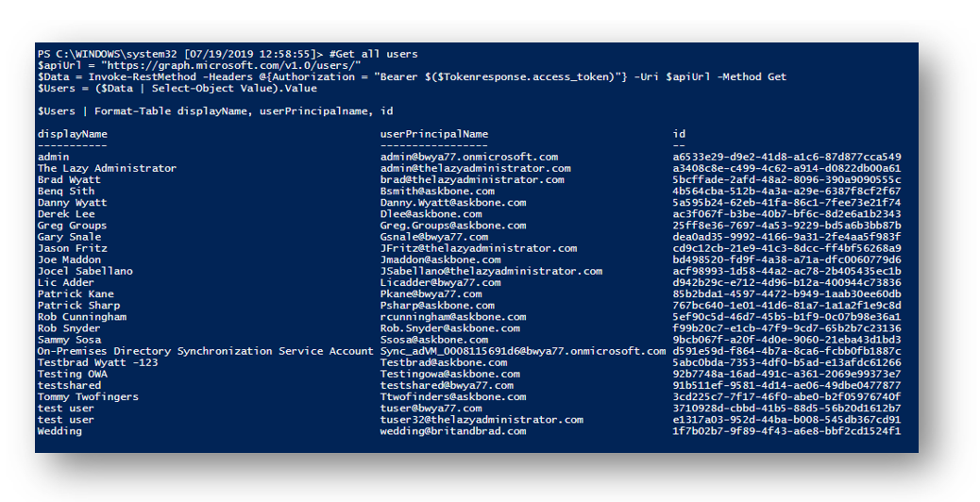
Task: Select Danny.Wyatt@askbone.com principal name
Action: (453, 203)
